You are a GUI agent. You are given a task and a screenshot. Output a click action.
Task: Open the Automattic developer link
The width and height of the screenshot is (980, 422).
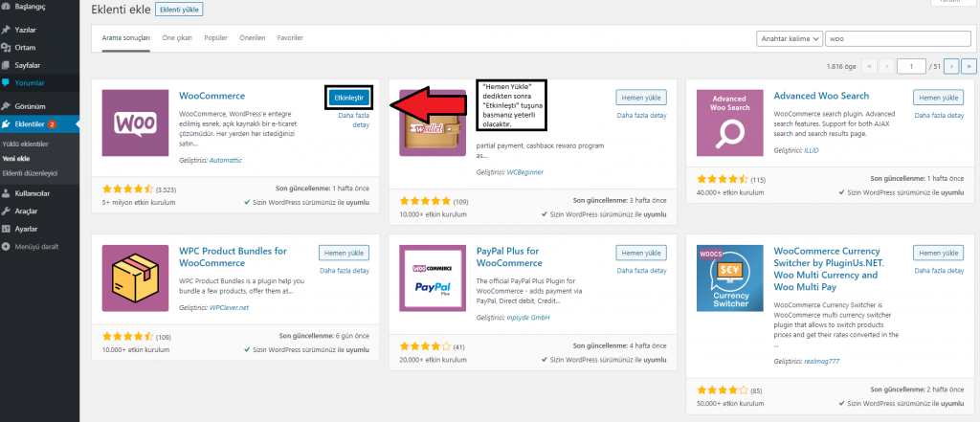pyautogui.click(x=226, y=160)
